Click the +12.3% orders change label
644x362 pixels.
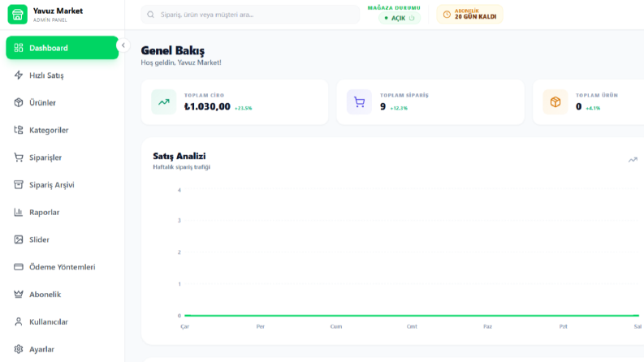click(x=399, y=108)
